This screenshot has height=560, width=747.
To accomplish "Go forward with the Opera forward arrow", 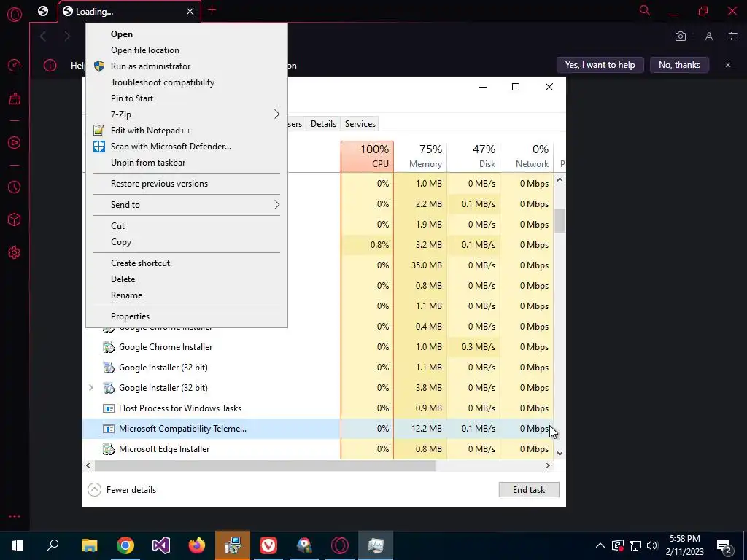I will [x=67, y=36].
